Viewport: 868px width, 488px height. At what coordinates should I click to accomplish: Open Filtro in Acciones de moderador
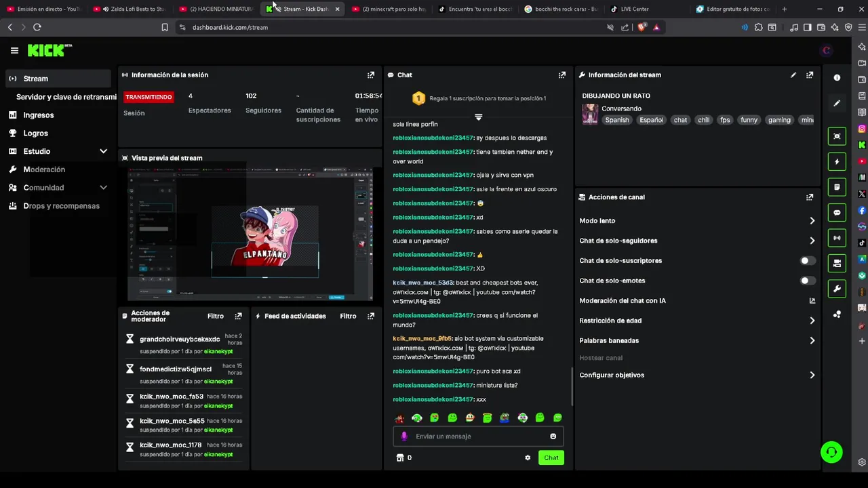tap(215, 316)
